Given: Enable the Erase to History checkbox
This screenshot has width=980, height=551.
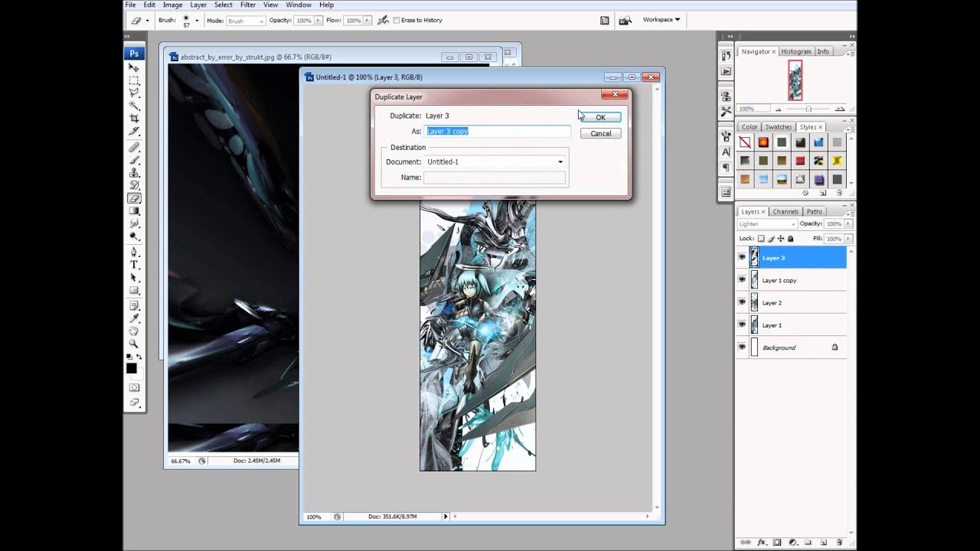Looking at the screenshot, I should tap(396, 20).
